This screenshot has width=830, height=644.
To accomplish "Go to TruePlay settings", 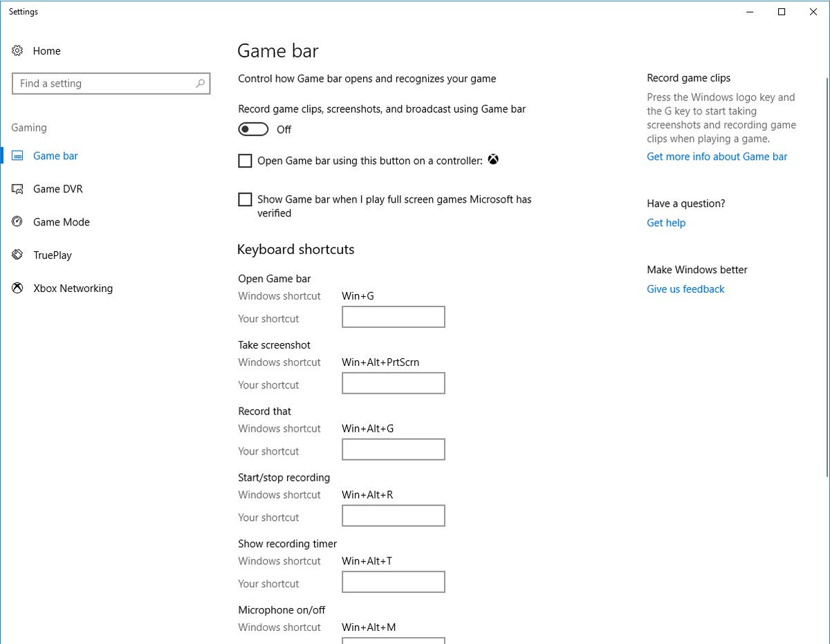I will pos(53,255).
